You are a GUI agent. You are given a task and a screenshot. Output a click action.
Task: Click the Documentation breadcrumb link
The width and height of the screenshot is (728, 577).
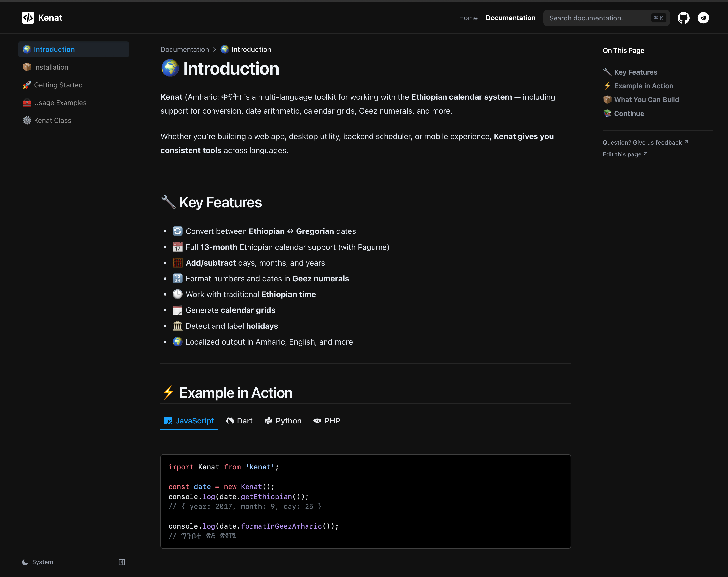pyautogui.click(x=184, y=49)
